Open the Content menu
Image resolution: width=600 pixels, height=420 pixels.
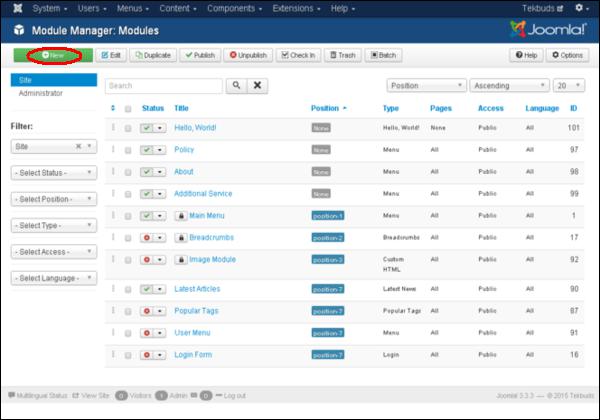point(178,8)
